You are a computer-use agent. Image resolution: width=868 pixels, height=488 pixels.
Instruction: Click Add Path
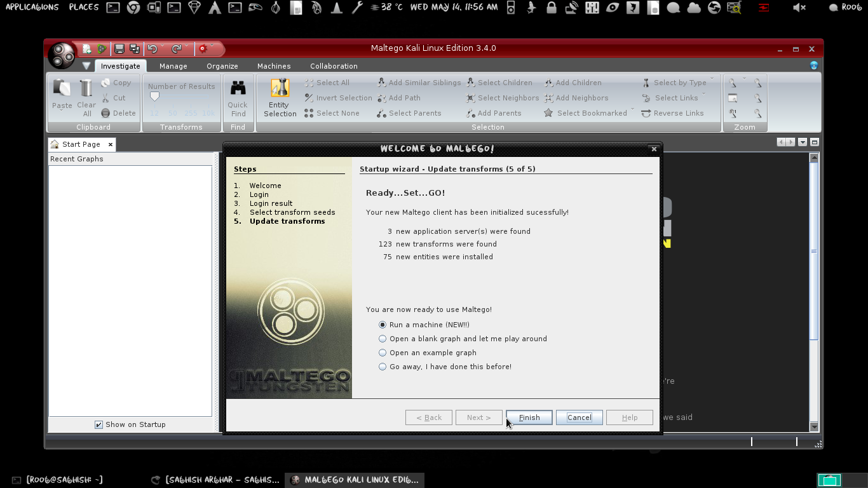point(398,98)
